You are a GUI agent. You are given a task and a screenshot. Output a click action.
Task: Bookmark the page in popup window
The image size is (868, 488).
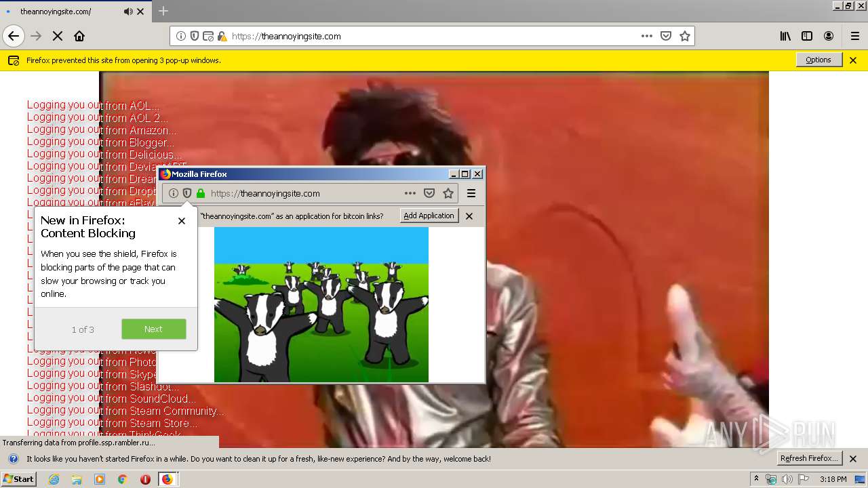pos(448,193)
